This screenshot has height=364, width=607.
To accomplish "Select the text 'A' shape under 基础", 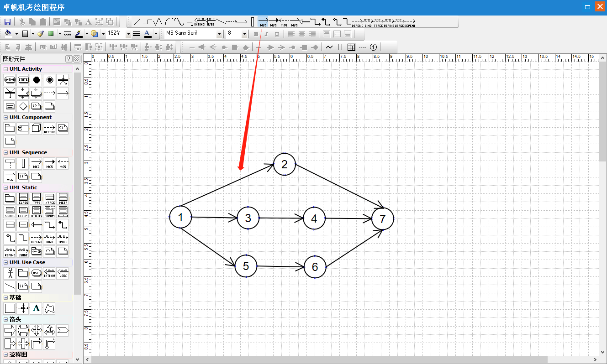I will [37, 308].
